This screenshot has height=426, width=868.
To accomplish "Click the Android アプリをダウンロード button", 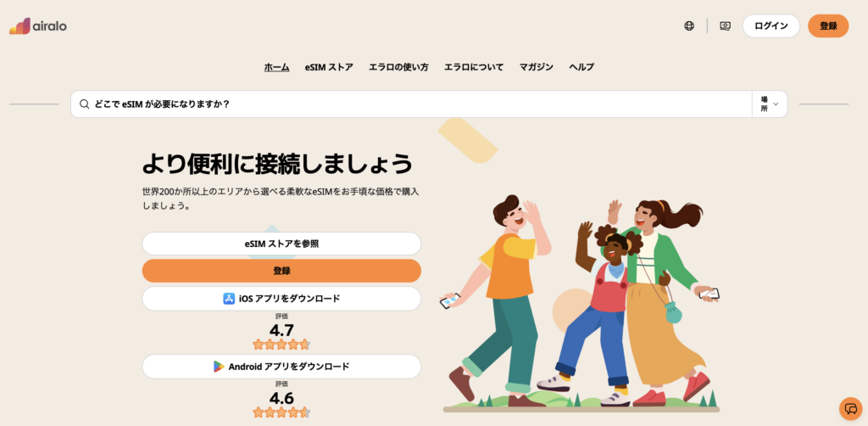I will [x=281, y=366].
